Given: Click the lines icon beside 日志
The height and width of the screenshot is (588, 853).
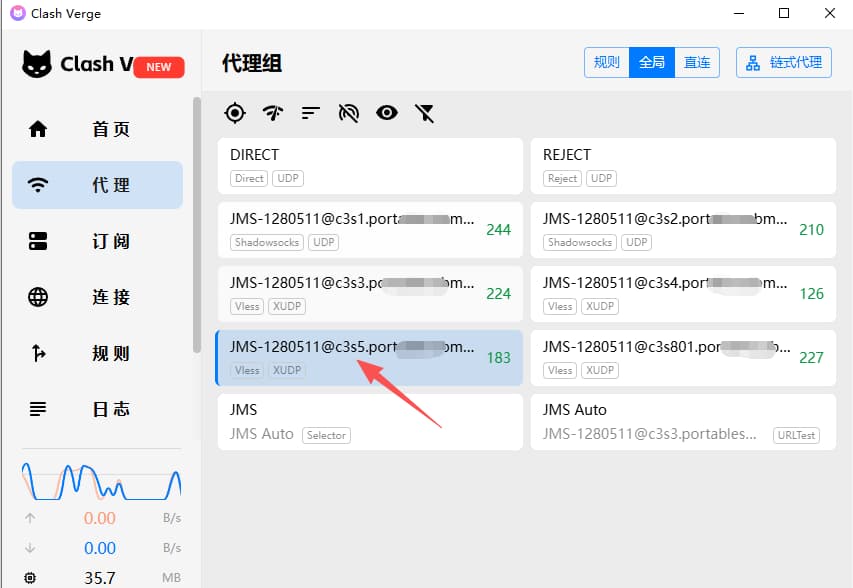Looking at the screenshot, I should click(38, 409).
